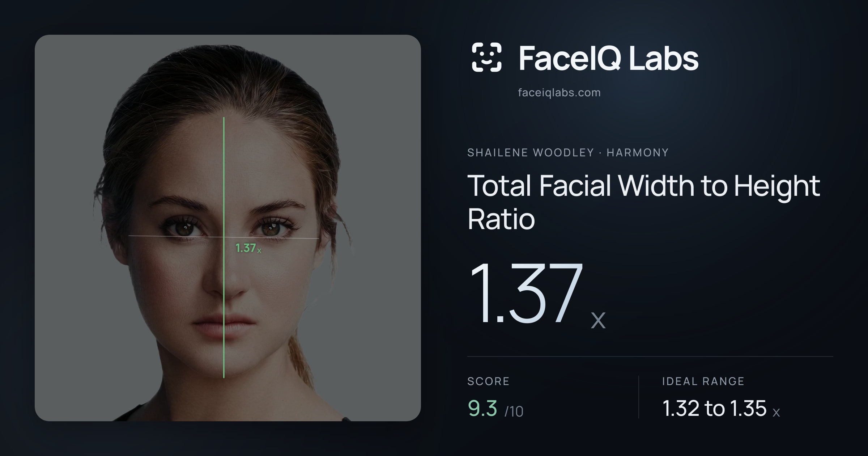Click the FaceIQ Labs face-scan logo icon
The image size is (868, 456).
coord(486,57)
